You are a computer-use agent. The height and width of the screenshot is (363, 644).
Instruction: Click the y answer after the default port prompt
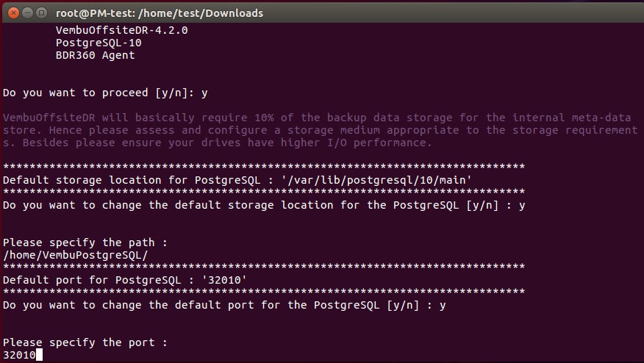[x=443, y=306]
